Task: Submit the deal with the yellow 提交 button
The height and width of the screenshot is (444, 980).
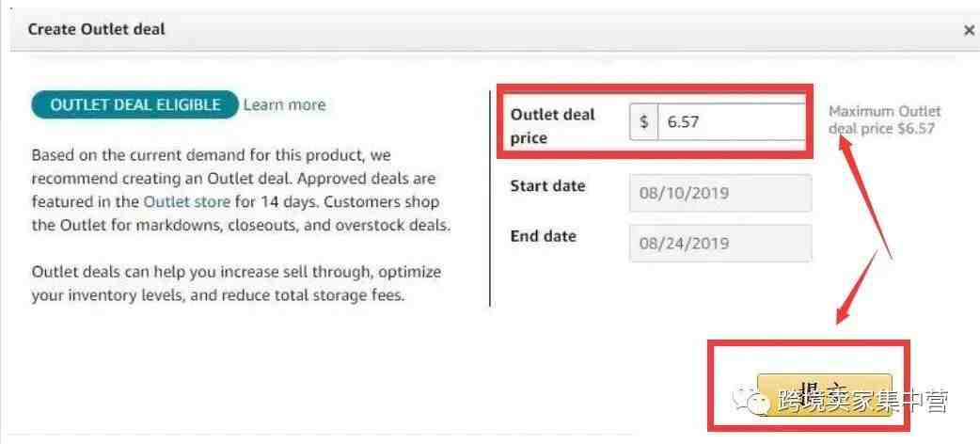Action: [825, 394]
